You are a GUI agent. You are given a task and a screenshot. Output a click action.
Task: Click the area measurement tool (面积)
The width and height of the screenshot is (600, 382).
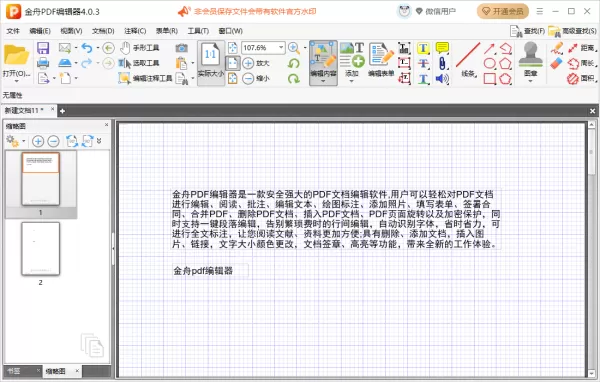(582, 78)
